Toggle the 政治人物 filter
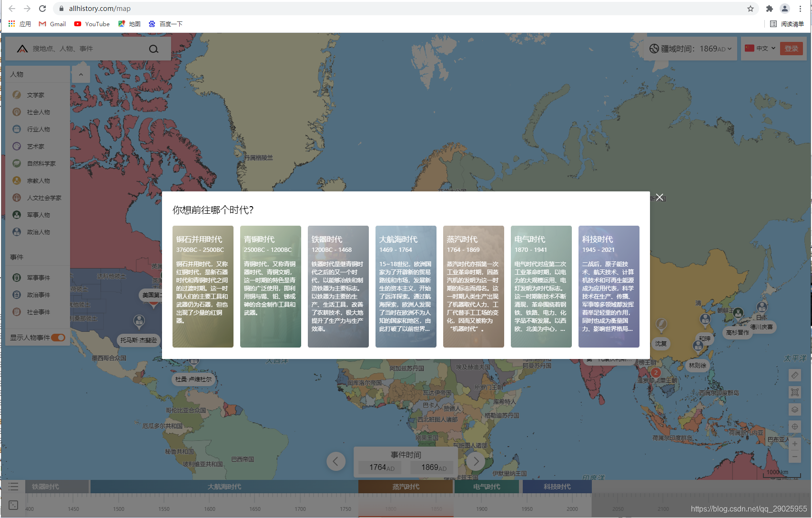The height and width of the screenshot is (518, 812). click(37, 232)
